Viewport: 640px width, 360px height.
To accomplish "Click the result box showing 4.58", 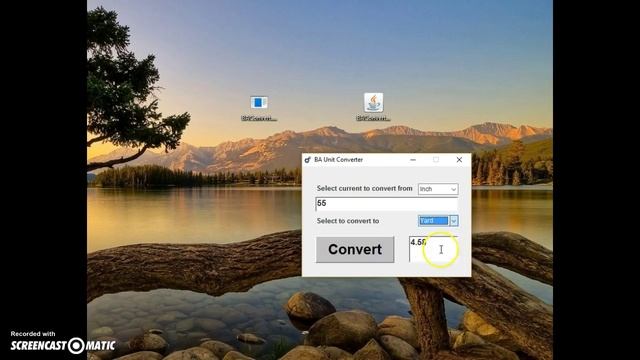I will (433, 249).
